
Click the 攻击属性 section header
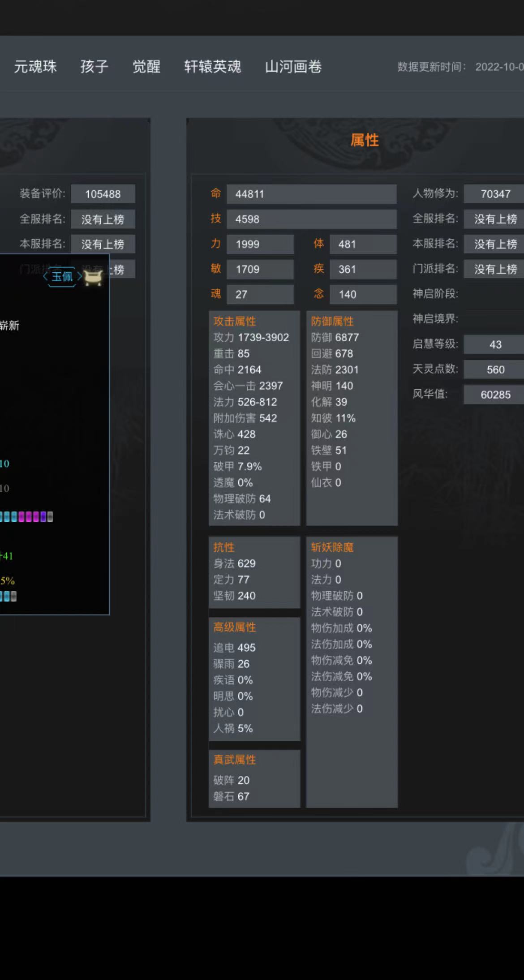pyautogui.click(x=235, y=321)
